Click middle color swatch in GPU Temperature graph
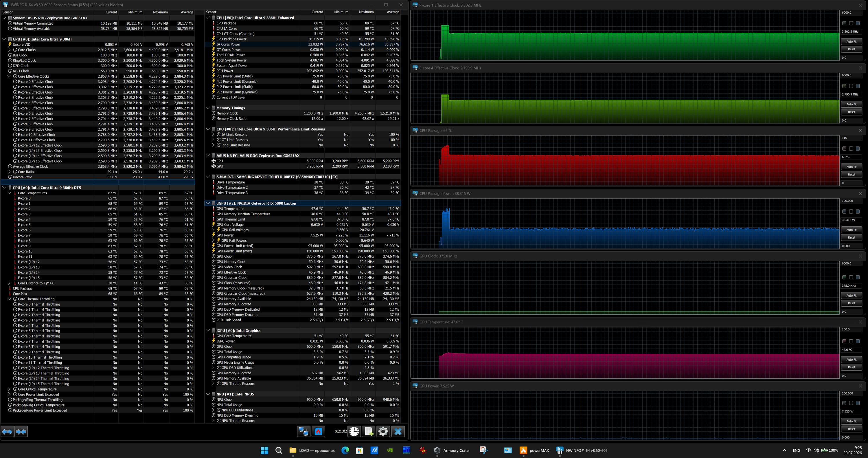This screenshot has height=458, width=868. click(x=851, y=341)
